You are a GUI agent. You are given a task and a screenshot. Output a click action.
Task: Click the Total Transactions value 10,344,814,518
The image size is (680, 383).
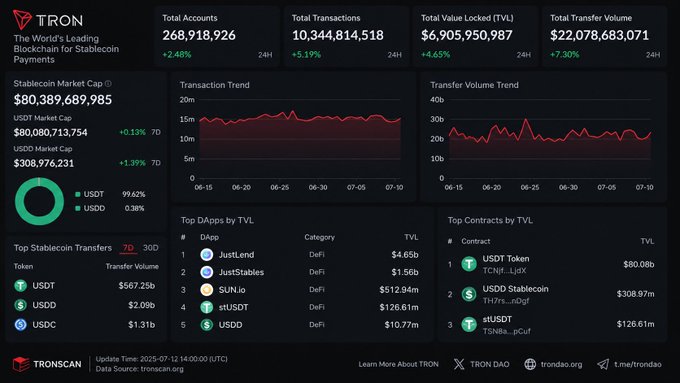click(337, 35)
